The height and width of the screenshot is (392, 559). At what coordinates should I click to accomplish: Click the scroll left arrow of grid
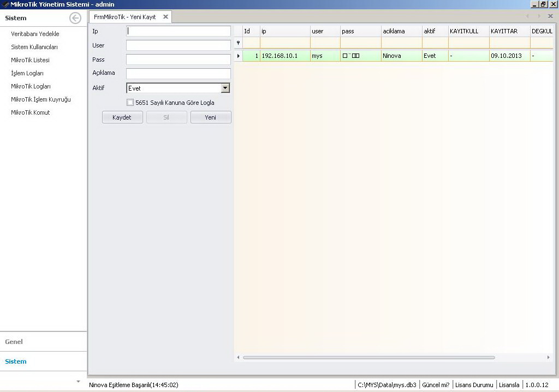tap(238, 358)
